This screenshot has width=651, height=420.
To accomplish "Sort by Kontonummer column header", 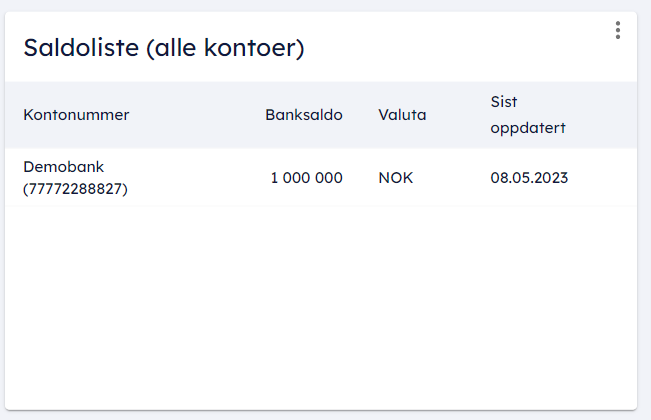I will click(76, 115).
